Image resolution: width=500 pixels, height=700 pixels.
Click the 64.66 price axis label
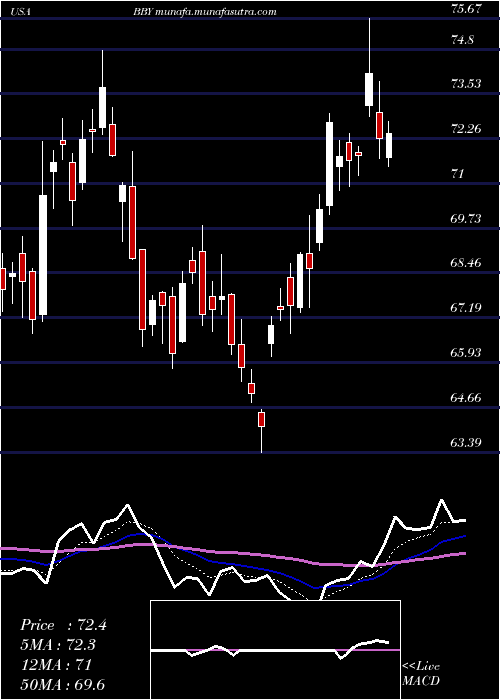point(466,397)
